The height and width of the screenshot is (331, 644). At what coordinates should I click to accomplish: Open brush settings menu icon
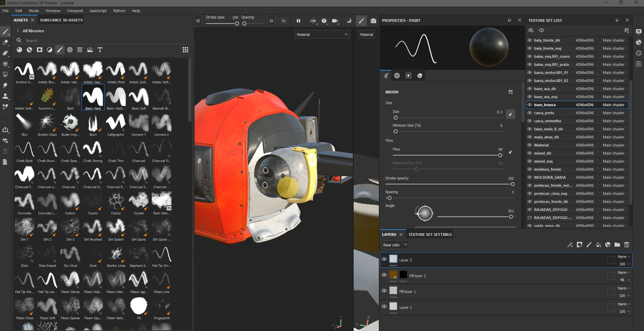tap(511, 92)
